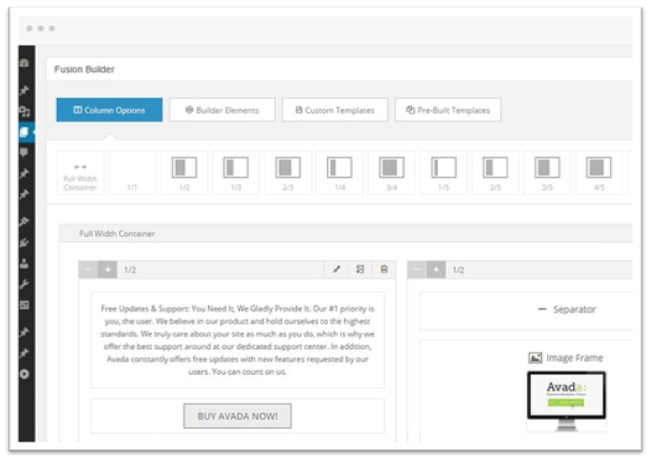Viewport: 651px width, 462px height.
Task: Select the 1/2 column layout icon
Action: (184, 171)
